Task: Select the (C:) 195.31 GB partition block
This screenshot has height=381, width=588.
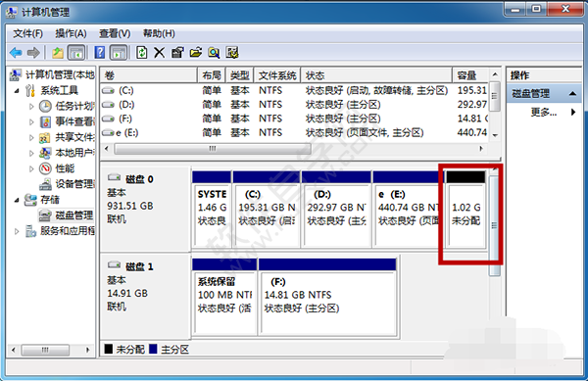Action: coord(267,209)
